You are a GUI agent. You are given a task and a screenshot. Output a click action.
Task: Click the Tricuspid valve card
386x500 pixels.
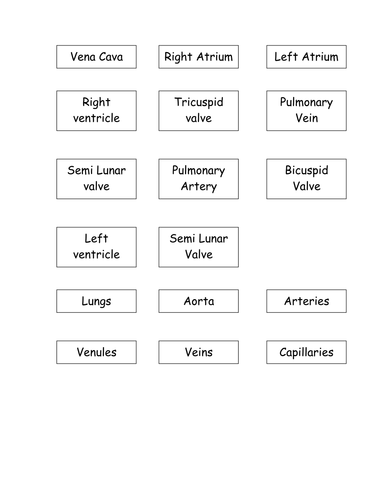(199, 111)
